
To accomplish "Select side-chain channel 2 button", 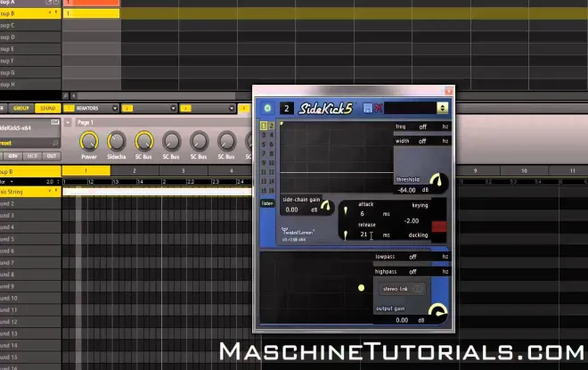I will [x=271, y=126].
